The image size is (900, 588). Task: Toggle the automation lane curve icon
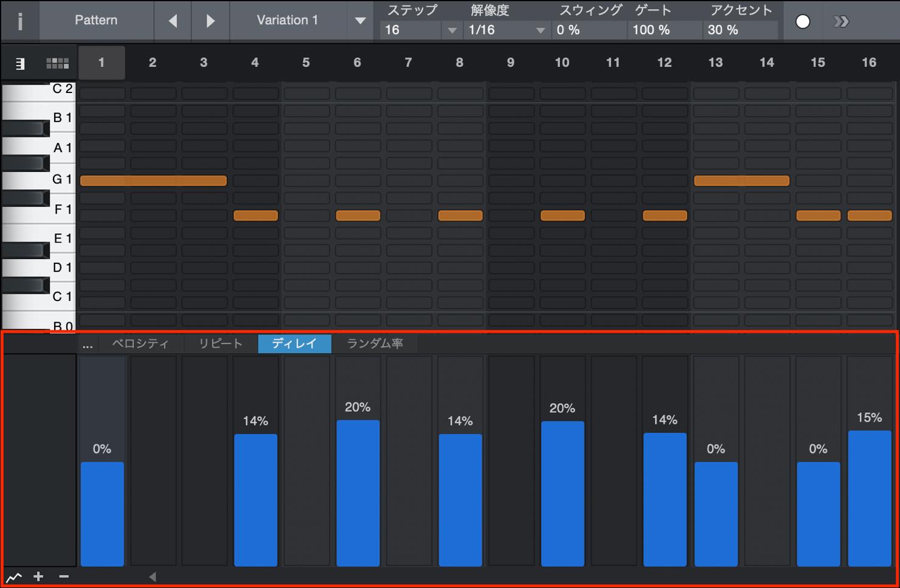(x=14, y=577)
